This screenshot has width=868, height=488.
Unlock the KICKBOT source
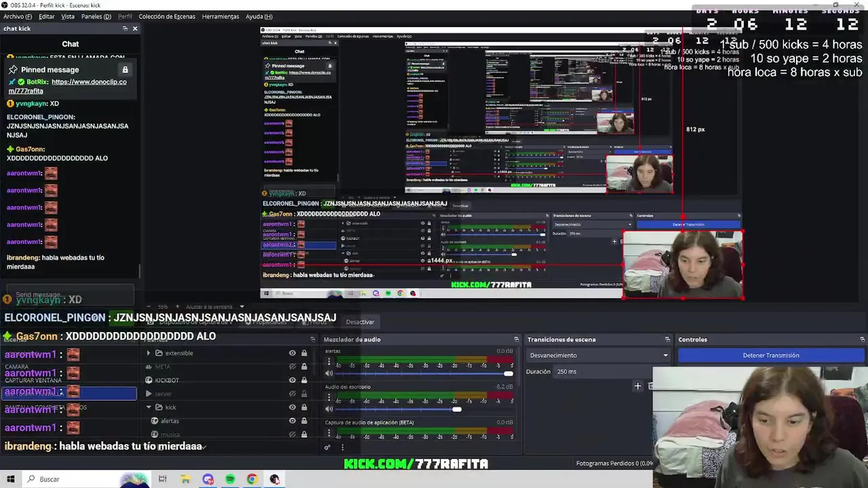pyautogui.click(x=304, y=380)
